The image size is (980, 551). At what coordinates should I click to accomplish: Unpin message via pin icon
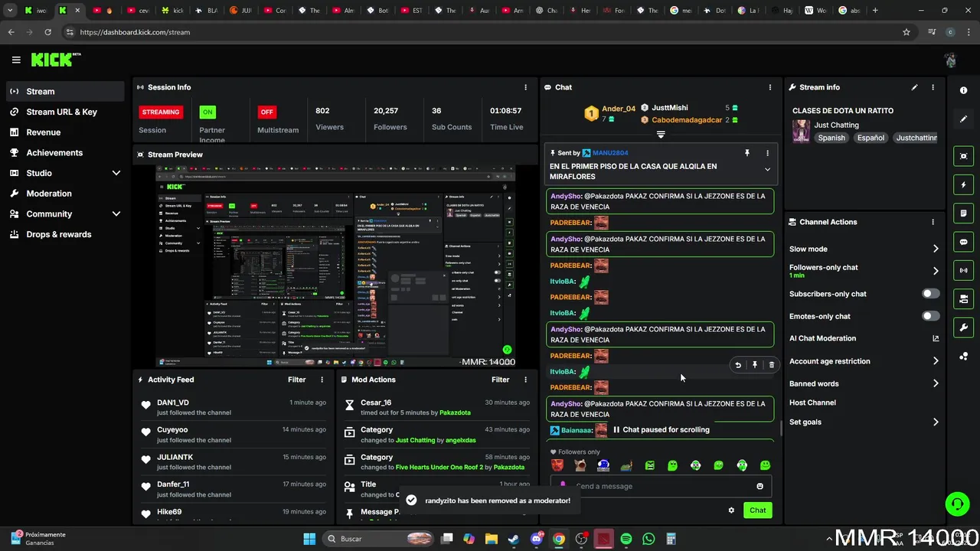(747, 153)
